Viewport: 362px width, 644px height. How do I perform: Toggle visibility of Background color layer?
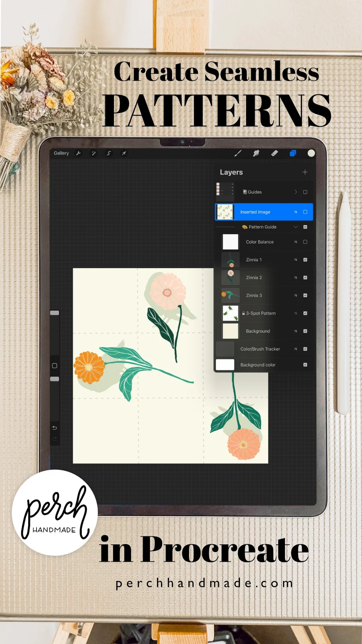point(305,365)
